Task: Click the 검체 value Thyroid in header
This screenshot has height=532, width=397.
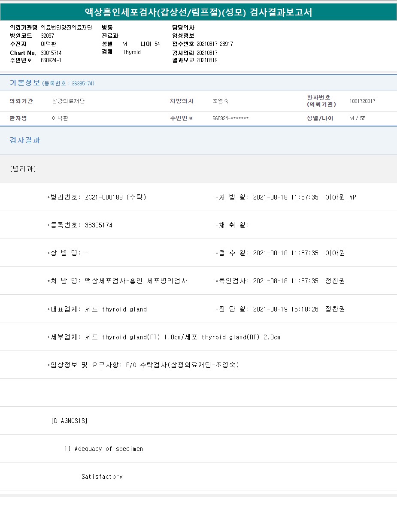Action: [131, 52]
